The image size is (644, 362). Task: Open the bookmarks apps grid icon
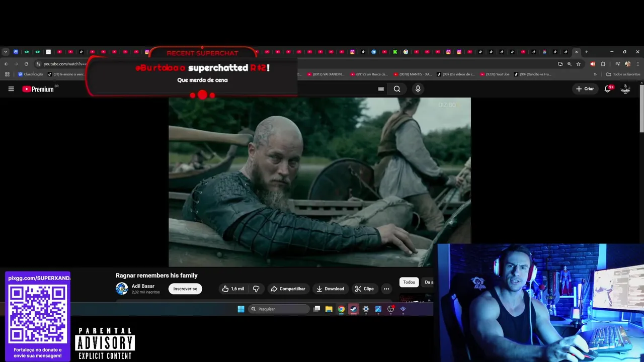(x=7, y=74)
